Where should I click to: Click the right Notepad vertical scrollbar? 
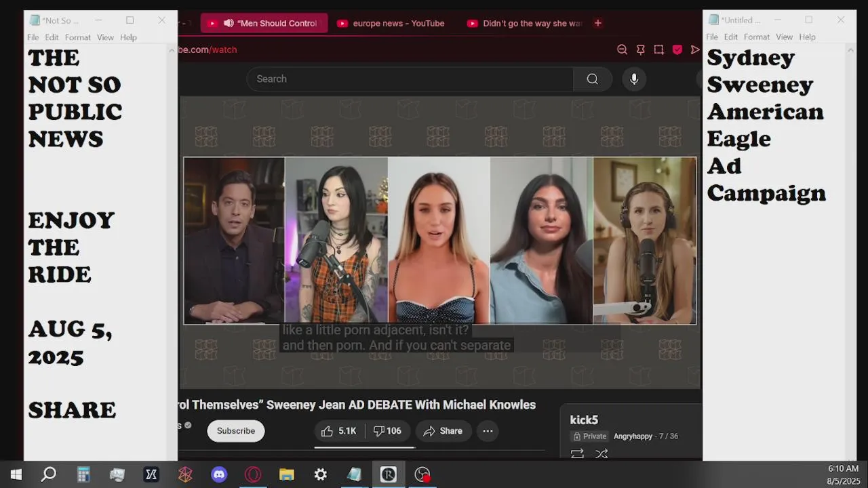pyautogui.click(x=851, y=252)
